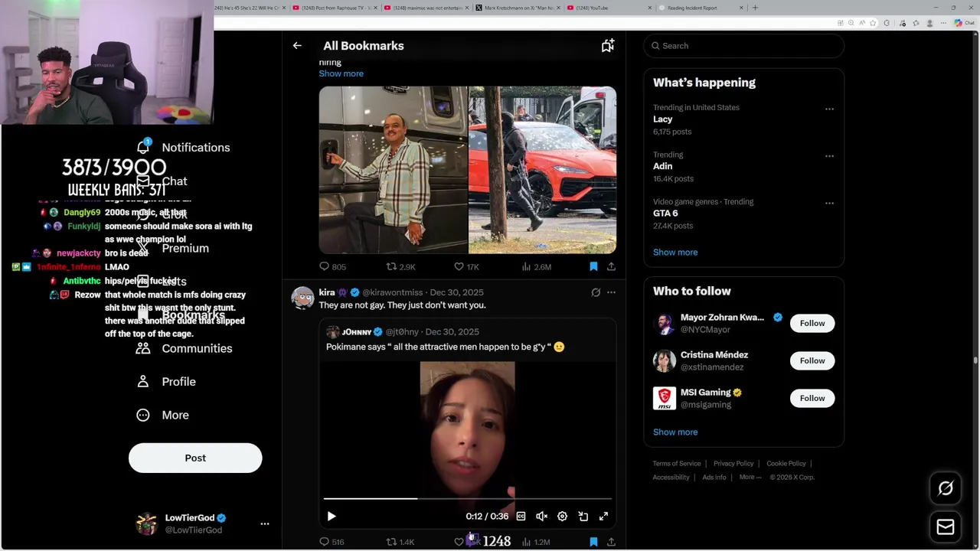Open the More sidebar menu

tap(162, 415)
